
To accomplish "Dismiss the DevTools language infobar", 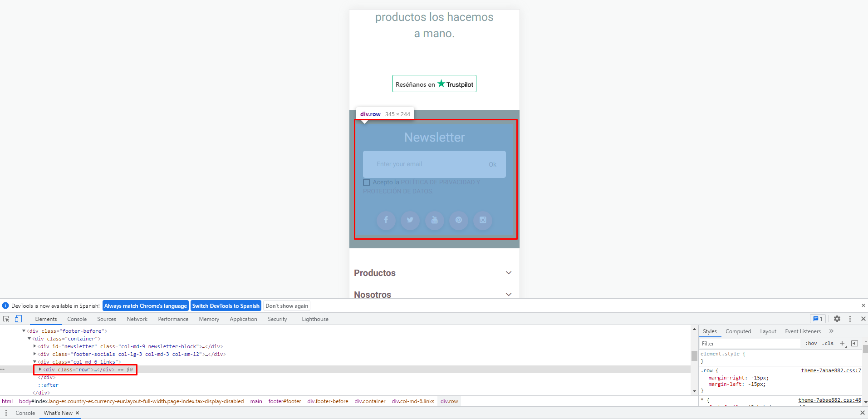I will (863, 306).
